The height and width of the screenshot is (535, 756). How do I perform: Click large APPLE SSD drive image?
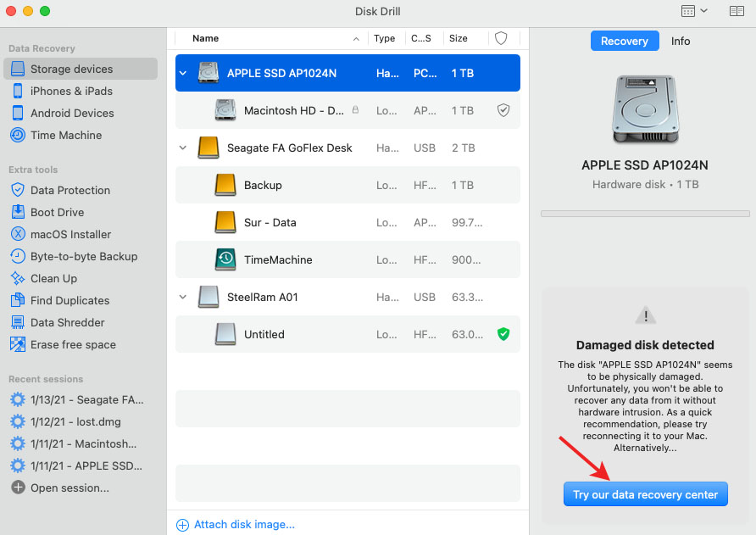click(x=645, y=109)
